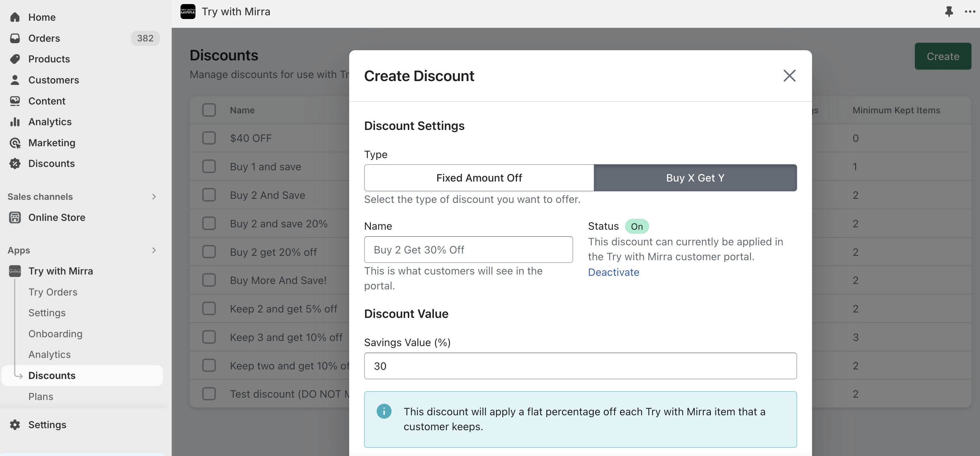Click the Name column header text

coord(242,110)
